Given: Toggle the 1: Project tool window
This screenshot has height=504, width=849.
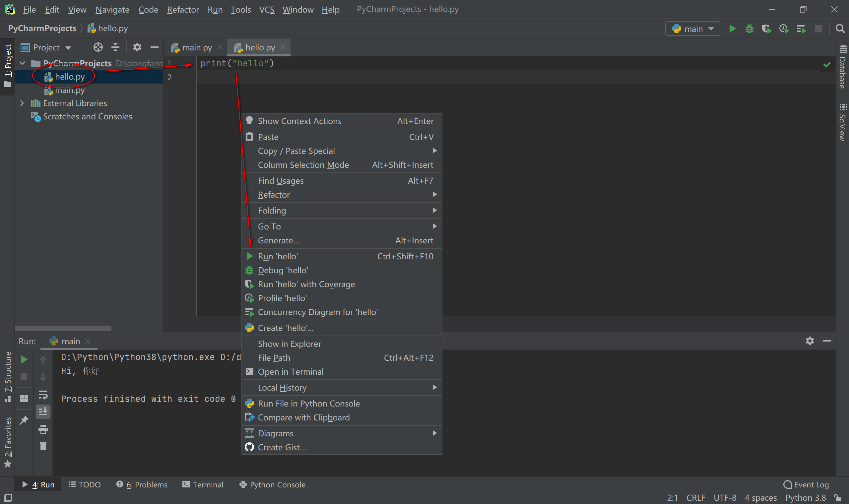Looking at the screenshot, I should pyautogui.click(x=8, y=66).
